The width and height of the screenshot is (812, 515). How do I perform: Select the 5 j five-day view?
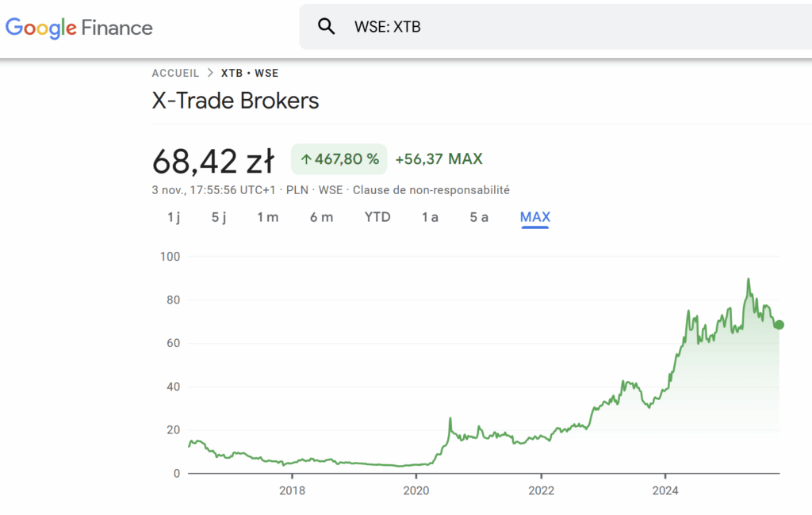point(218,216)
